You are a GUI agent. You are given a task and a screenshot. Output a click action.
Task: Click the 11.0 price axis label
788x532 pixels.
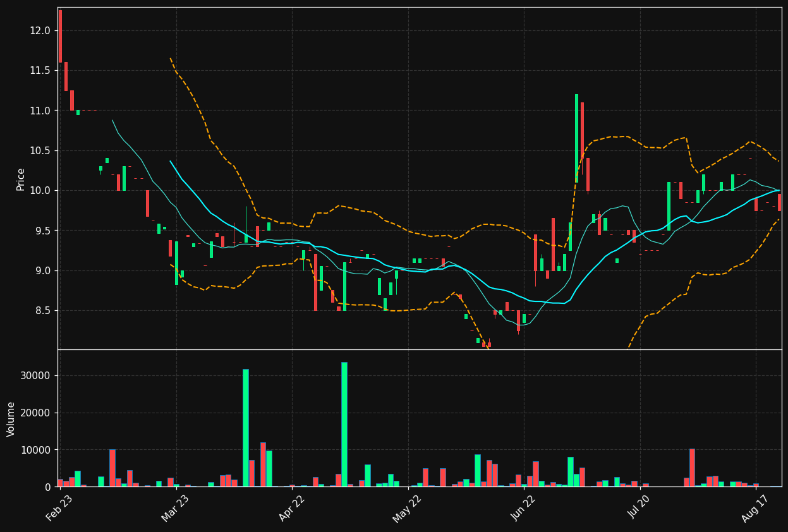click(x=39, y=111)
